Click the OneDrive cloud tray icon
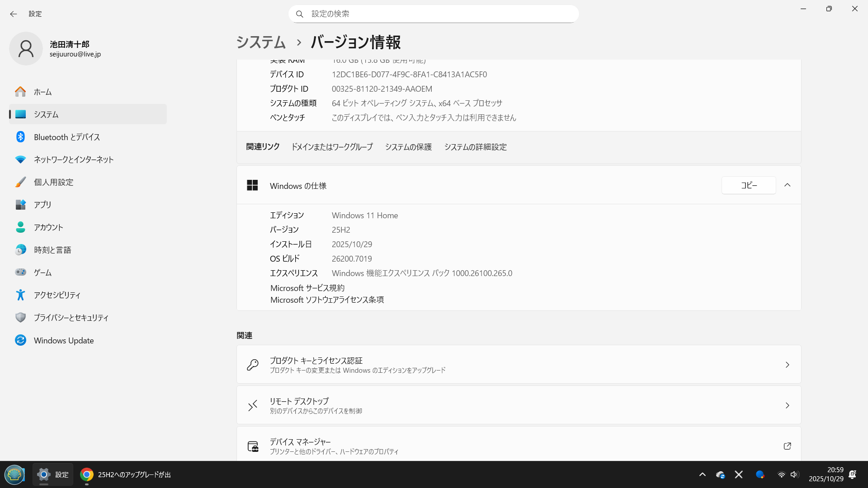 tap(721, 474)
